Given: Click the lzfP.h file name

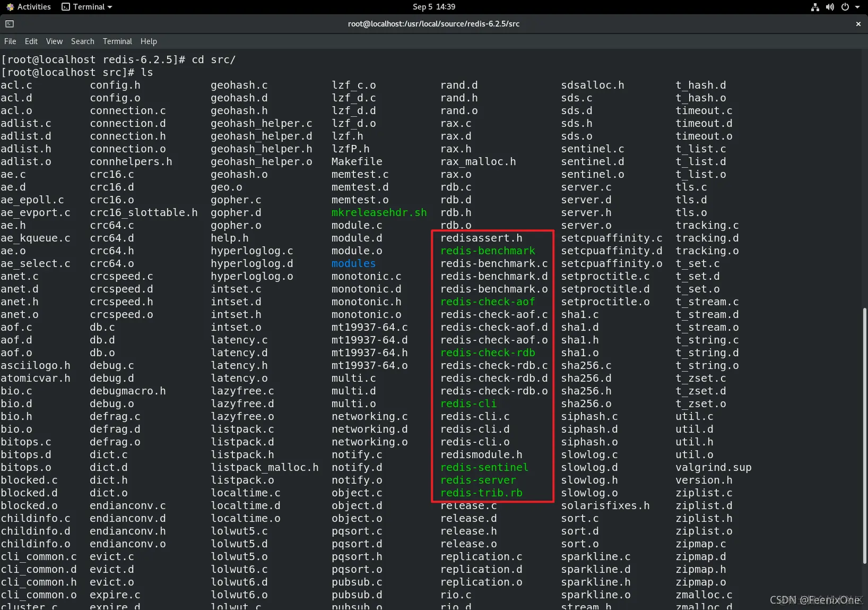Looking at the screenshot, I should pos(350,149).
